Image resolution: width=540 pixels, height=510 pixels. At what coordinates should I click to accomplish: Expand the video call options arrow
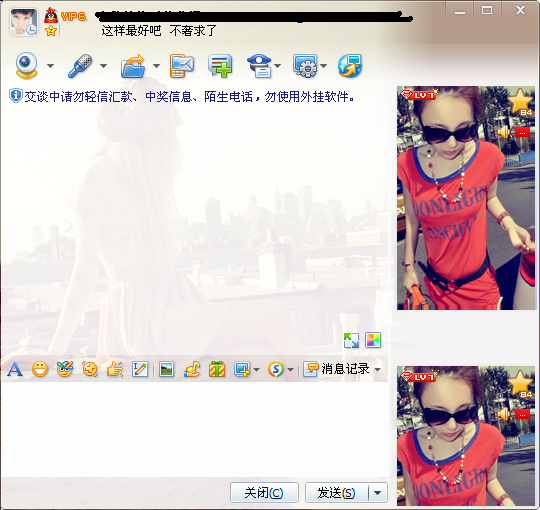(x=50, y=65)
